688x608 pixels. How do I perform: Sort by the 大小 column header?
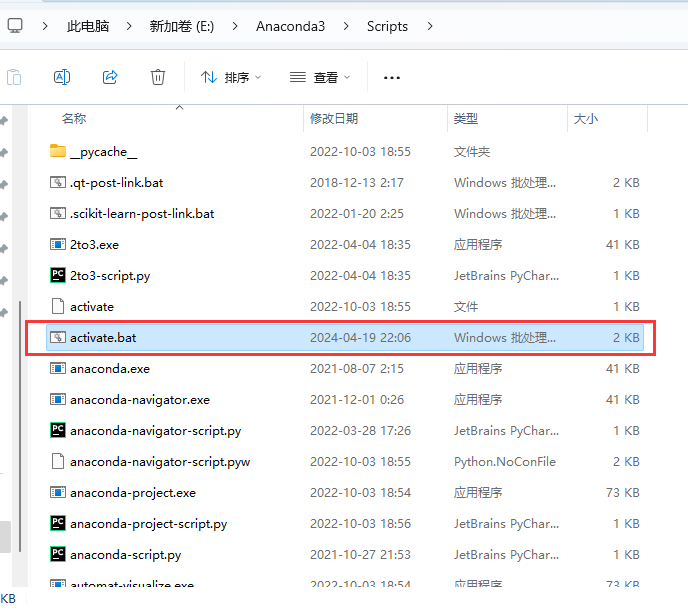586,118
